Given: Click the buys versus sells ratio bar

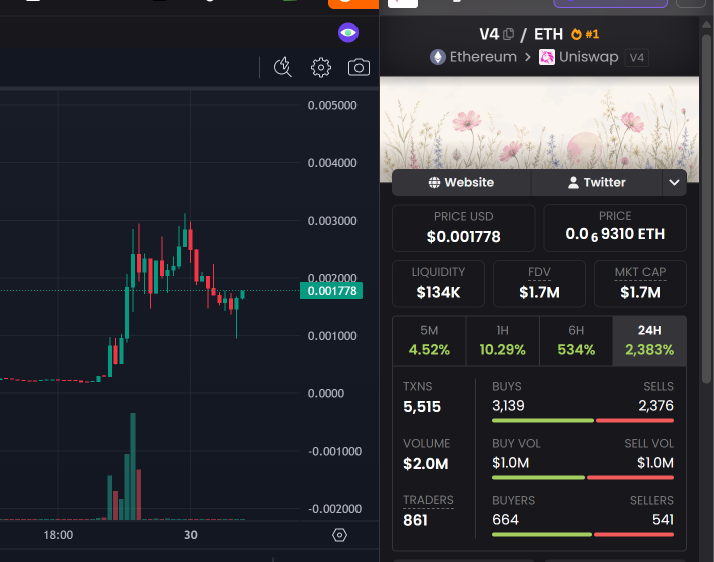Looking at the screenshot, I should pyautogui.click(x=583, y=421).
